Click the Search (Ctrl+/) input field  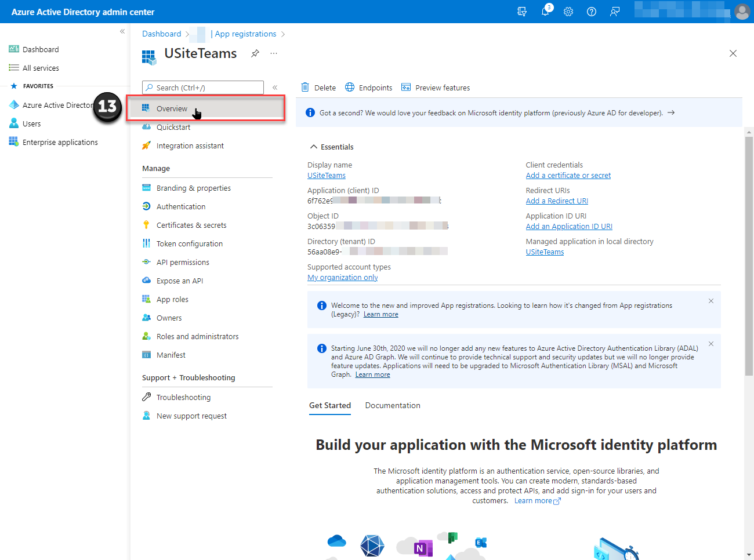pos(203,88)
